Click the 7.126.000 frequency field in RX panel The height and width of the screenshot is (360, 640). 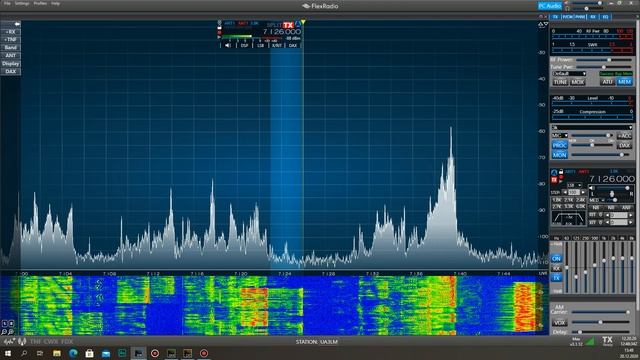611,179
